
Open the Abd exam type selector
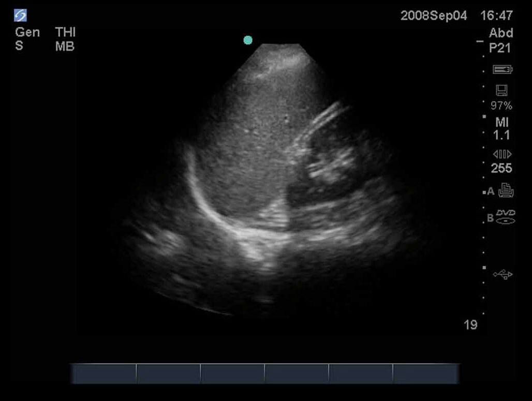tap(501, 33)
